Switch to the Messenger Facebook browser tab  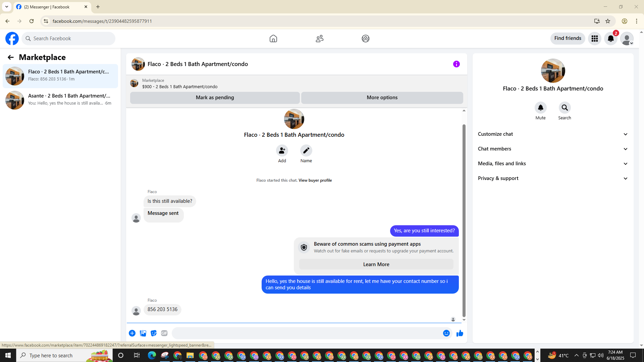[x=52, y=7]
